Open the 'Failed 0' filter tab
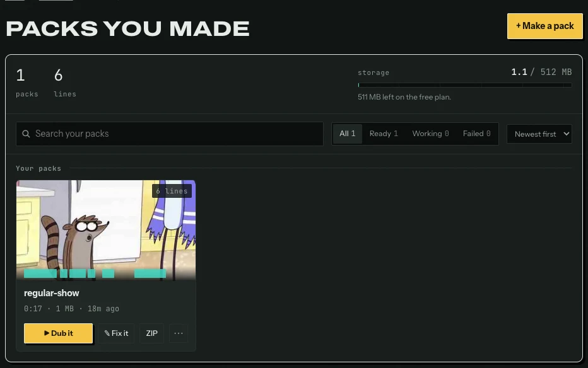Viewport: 588px width, 368px height. (x=476, y=134)
